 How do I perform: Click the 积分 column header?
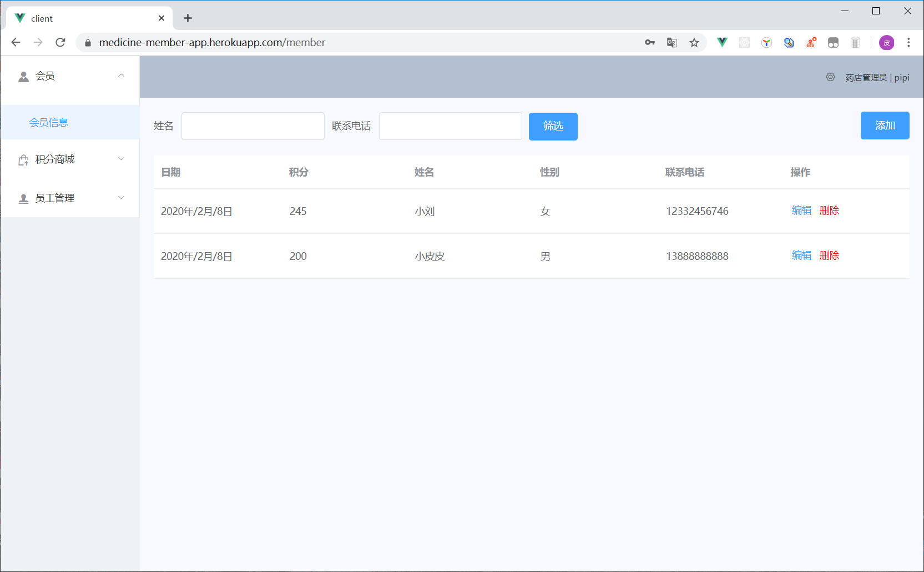point(299,172)
